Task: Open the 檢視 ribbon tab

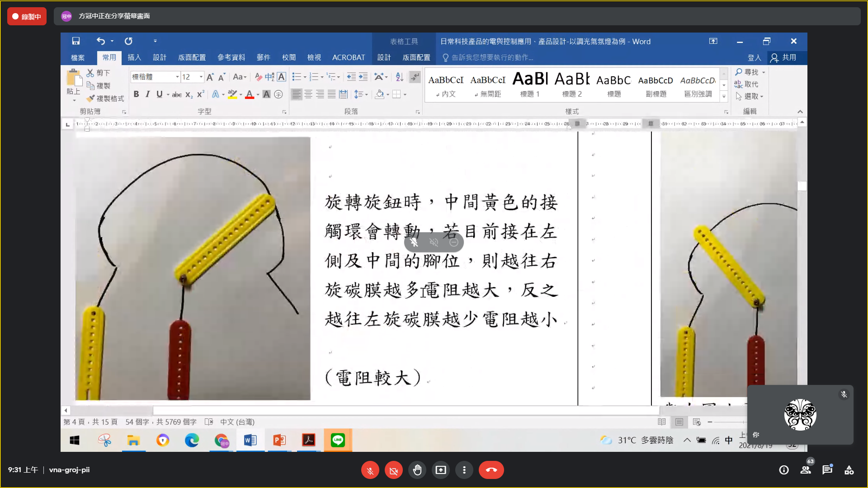Action: point(314,57)
